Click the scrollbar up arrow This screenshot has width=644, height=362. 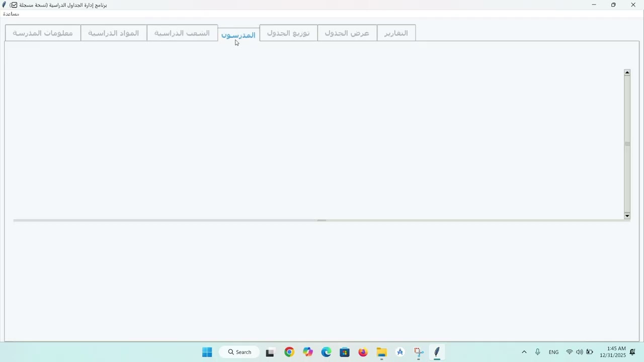point(627,72)
